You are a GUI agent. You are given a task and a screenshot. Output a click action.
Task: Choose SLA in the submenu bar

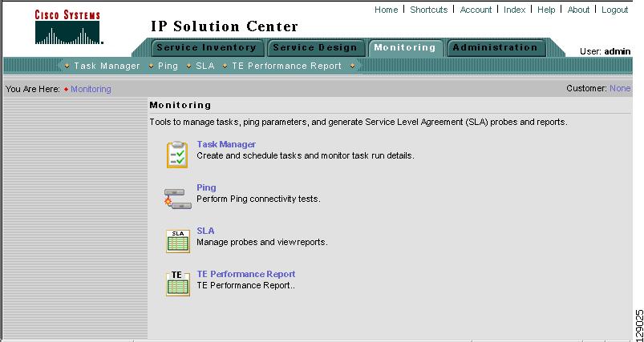pos(205,66)
